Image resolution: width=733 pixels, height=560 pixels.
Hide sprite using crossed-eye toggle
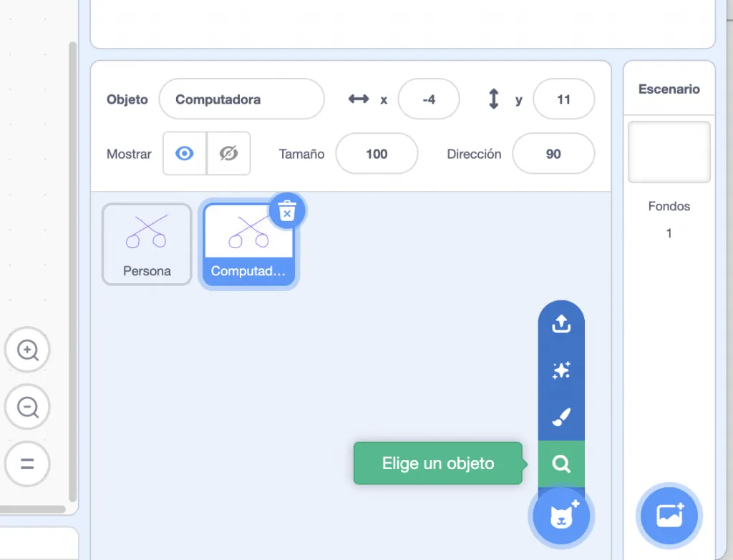pyautogui.click(x=228, y=153)
